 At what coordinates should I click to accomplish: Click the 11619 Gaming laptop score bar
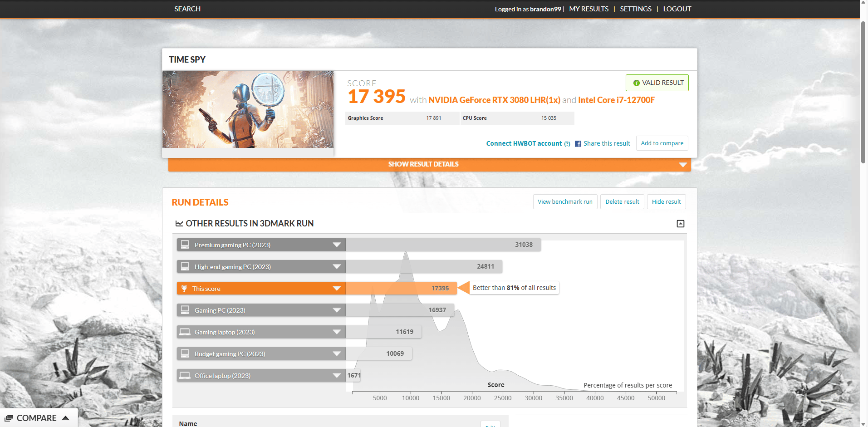point(384,332)
